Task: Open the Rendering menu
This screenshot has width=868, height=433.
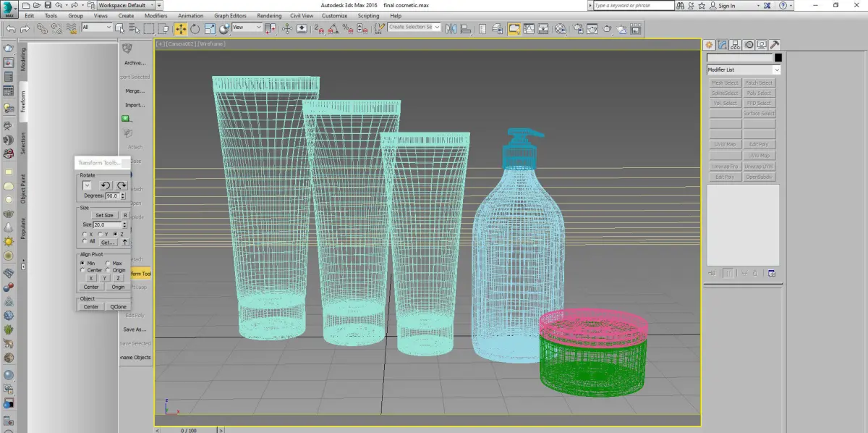Action: point(269,15)
